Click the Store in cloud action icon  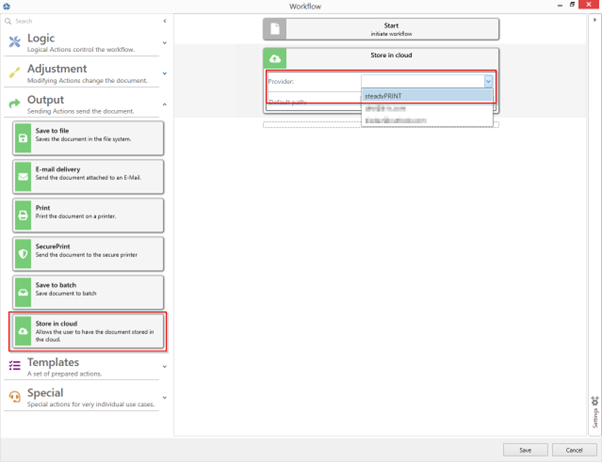tap(23, 331)
